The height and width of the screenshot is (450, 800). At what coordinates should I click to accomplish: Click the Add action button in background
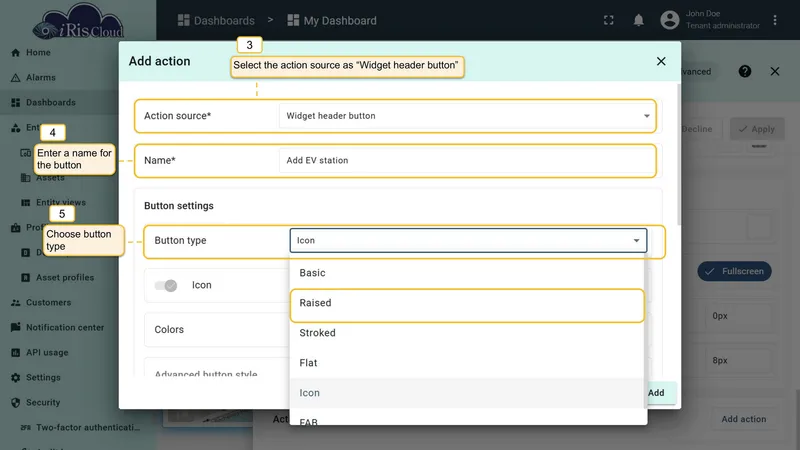pos(743,419)
